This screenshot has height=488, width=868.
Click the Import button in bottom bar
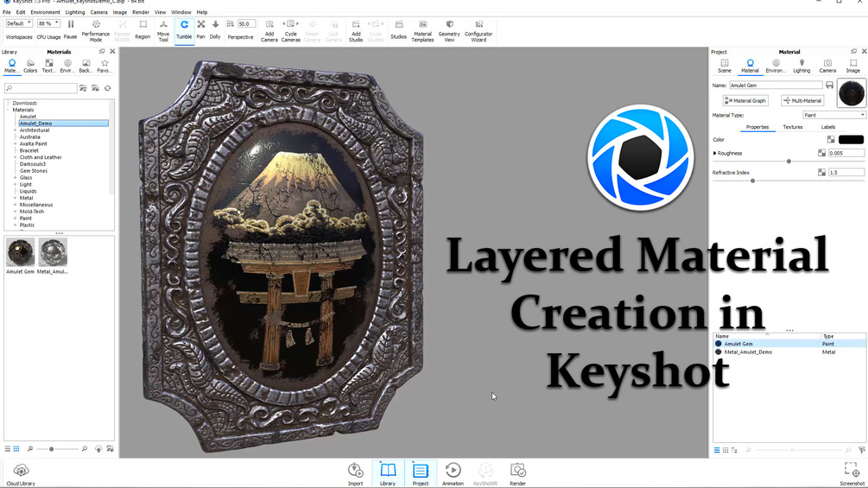355,475
